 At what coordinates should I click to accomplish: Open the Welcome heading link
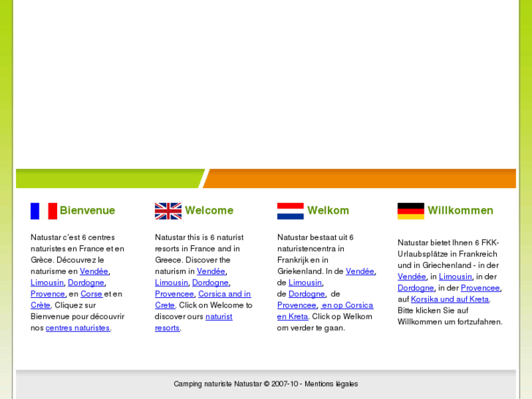209,210
